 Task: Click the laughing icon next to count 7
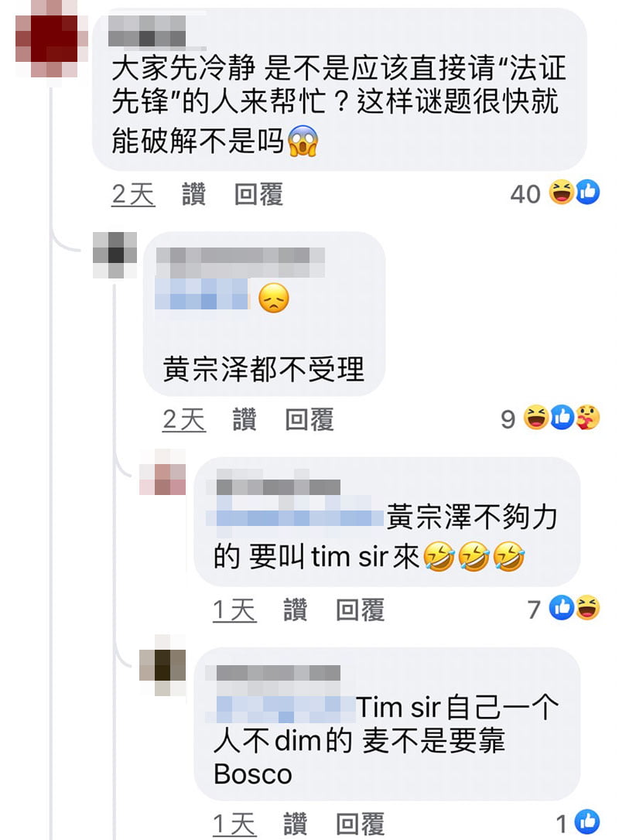[587, 608]
